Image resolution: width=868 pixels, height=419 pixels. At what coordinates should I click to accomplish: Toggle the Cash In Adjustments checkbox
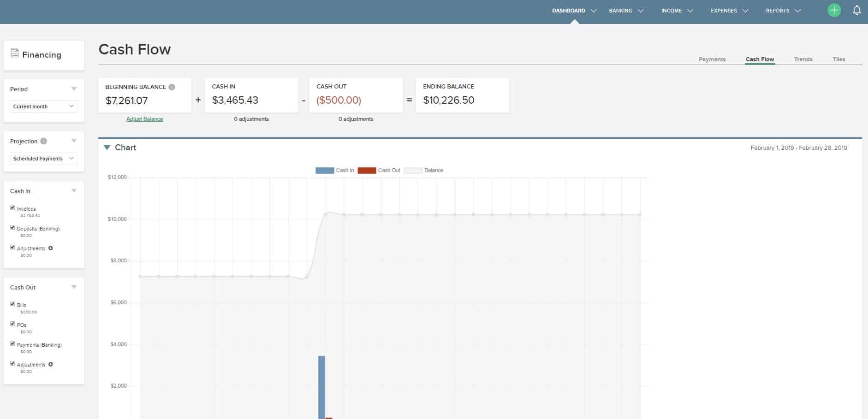click(x=12, y=248)
